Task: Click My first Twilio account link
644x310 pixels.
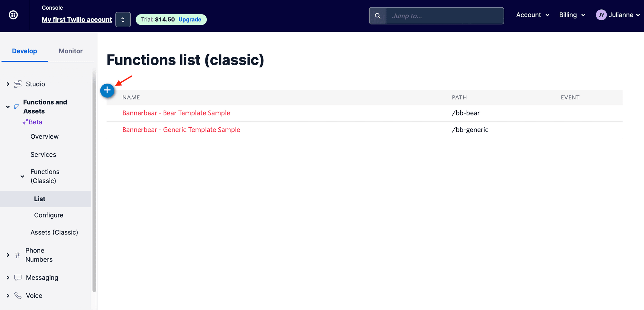Action: point(77,20)
